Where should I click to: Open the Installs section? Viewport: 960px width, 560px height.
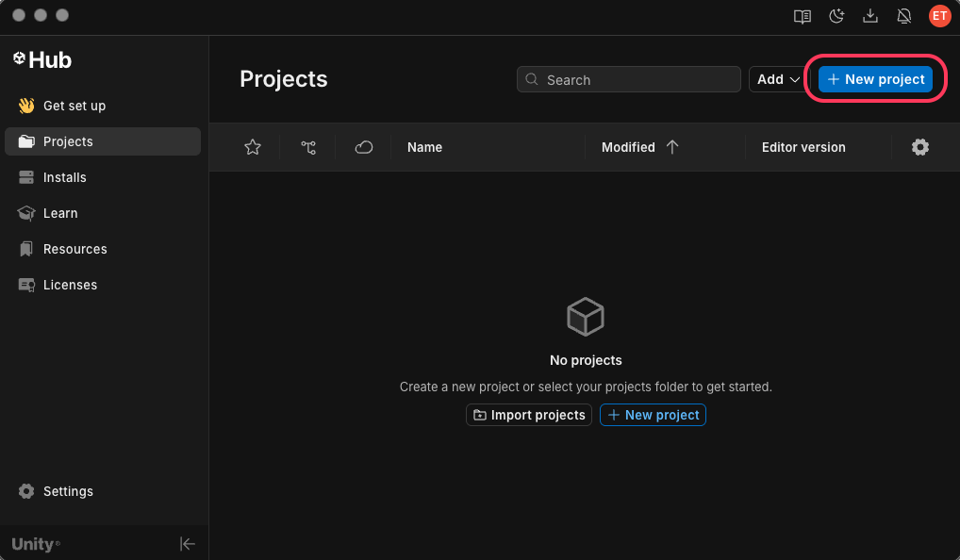point(64,177)
